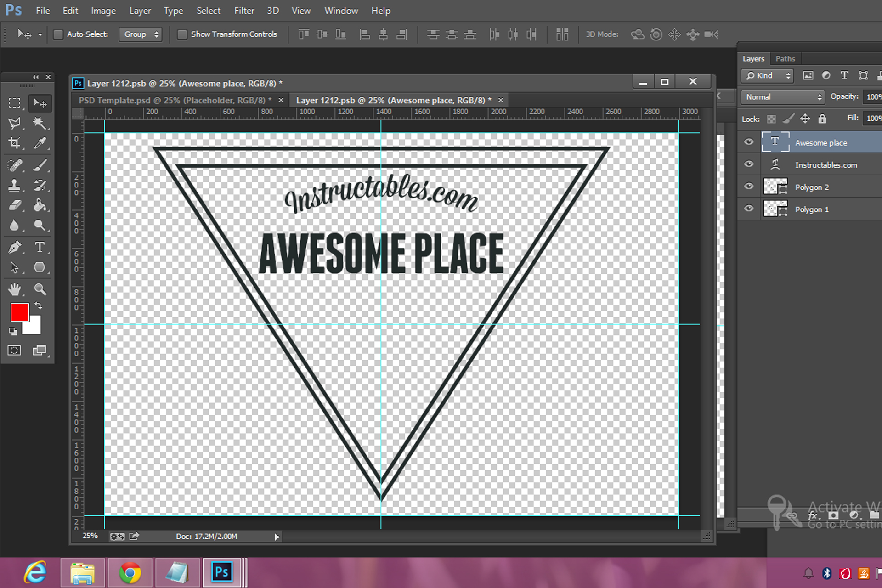
Task: Select the Paint Bucket tool
Action: (40, 205)
